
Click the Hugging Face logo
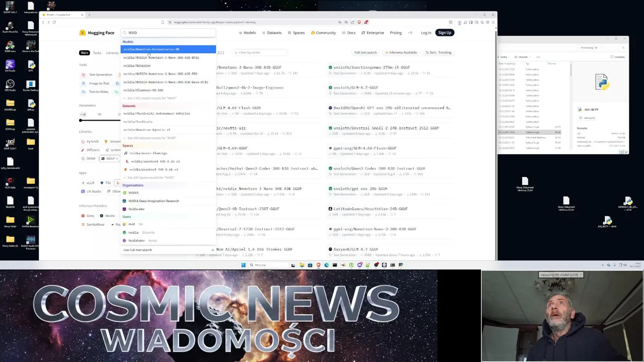pos(97,33)
